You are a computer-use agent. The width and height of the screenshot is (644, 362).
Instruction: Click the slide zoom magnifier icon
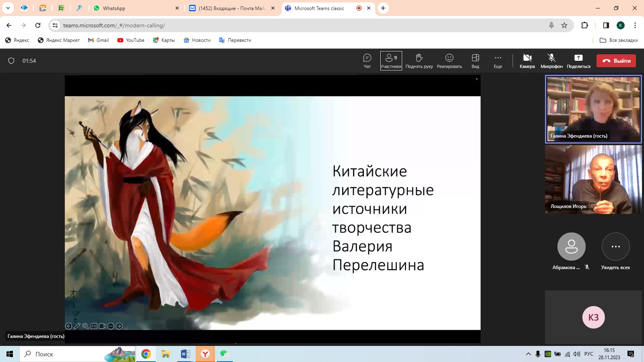(85, 326)
